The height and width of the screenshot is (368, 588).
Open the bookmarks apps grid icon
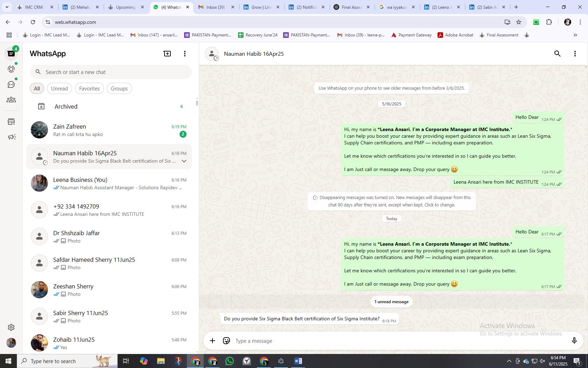tap(9, 35)
